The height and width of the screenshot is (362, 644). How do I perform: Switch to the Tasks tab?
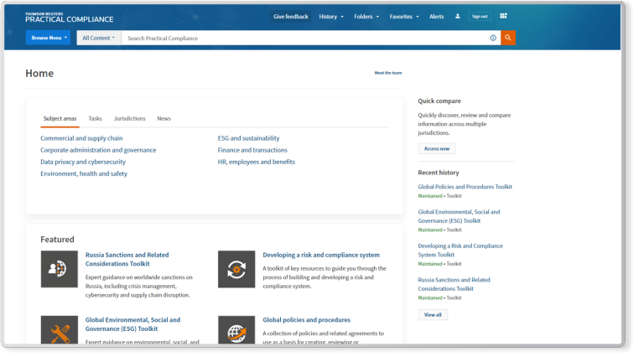pos(95,118)
